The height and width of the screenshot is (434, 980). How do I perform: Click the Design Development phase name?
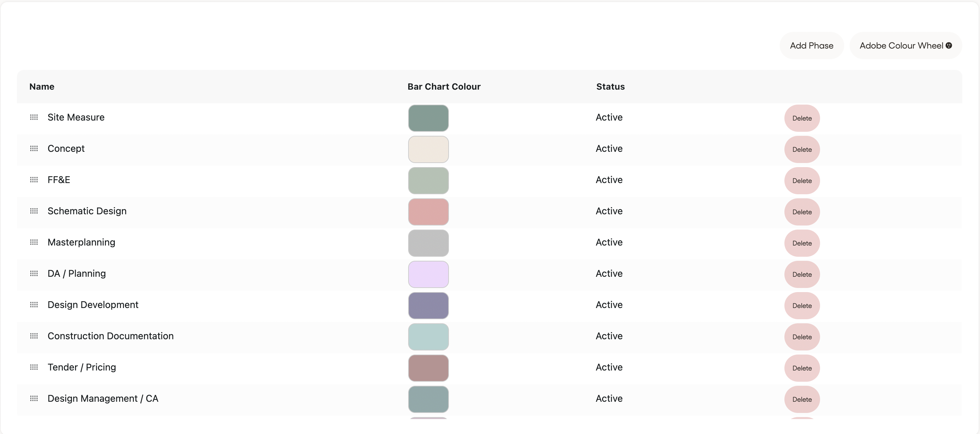pyautogui.click(x=93, y=304)
